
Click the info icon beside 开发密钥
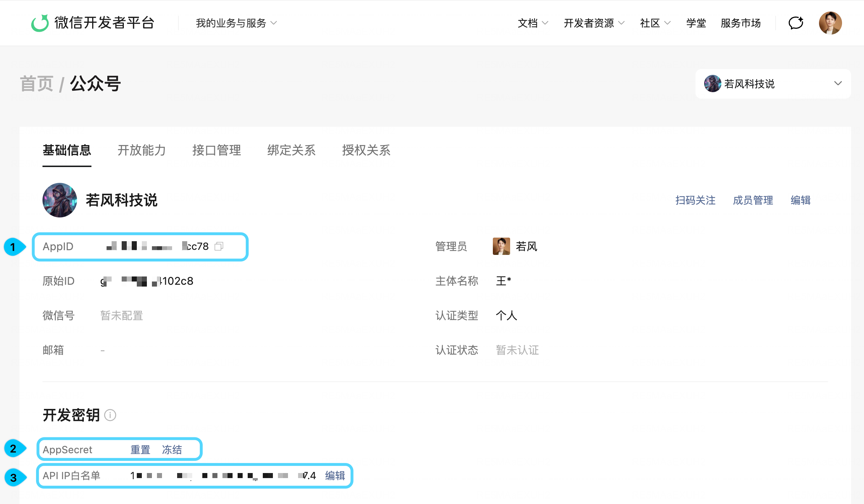tap(110, 415)
